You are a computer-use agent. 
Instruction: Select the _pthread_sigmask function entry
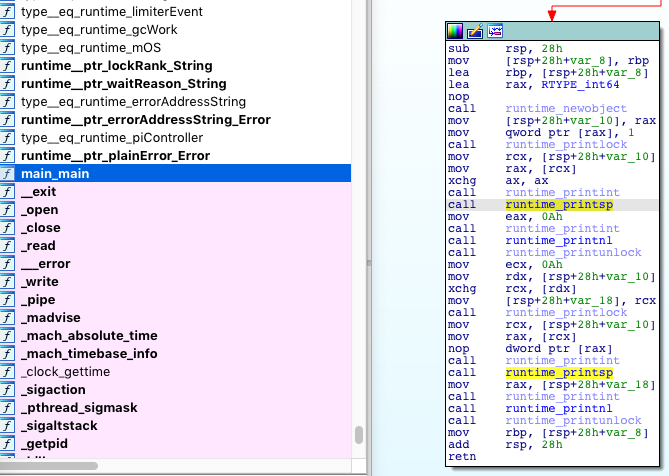(x=175, y=407)
